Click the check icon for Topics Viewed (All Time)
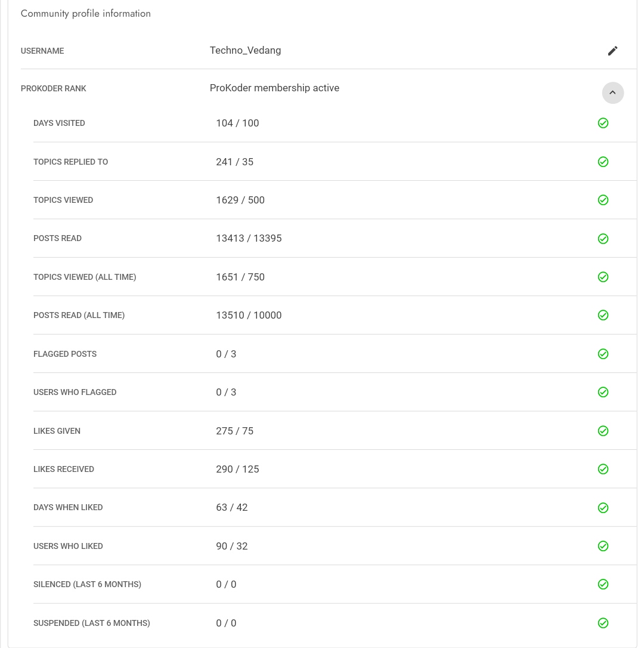 coord(603,277)
